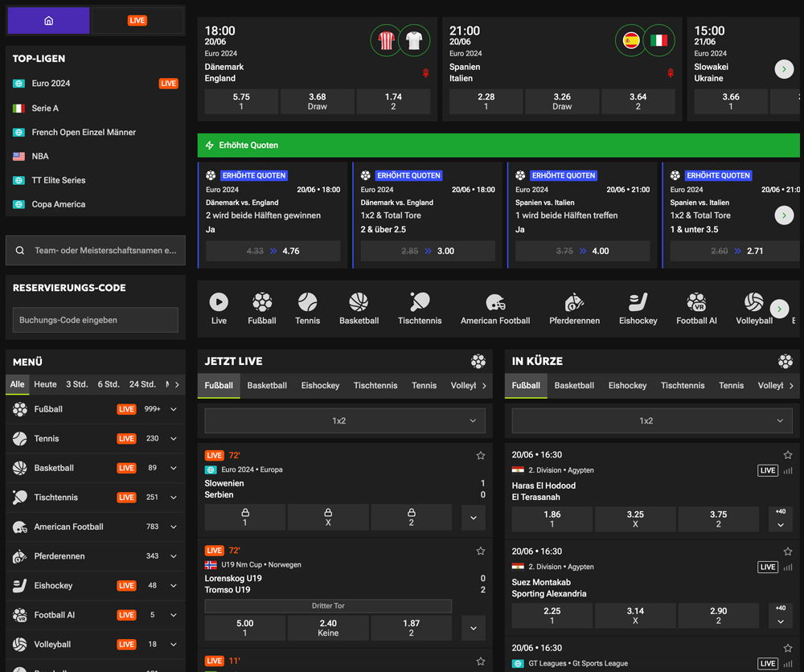Image resolution: width=804 pixels, height=672 pixels.
Task: Bet on England at 1.74 odds
Action: [x=393, y=101]
